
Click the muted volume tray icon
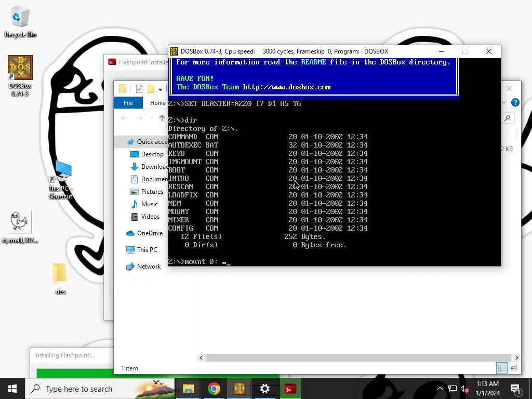pyautogui.click(x=465, y=389)
